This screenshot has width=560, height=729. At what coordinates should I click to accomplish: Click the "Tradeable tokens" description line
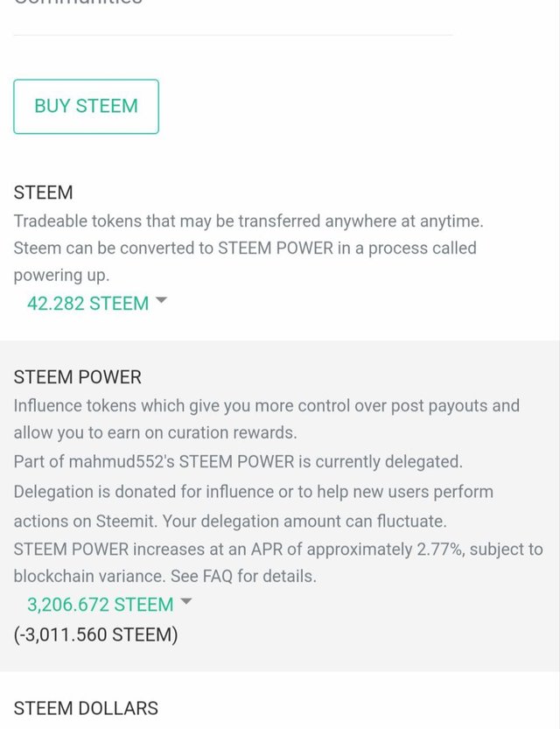pyautogui.click(x=248, y=221)
